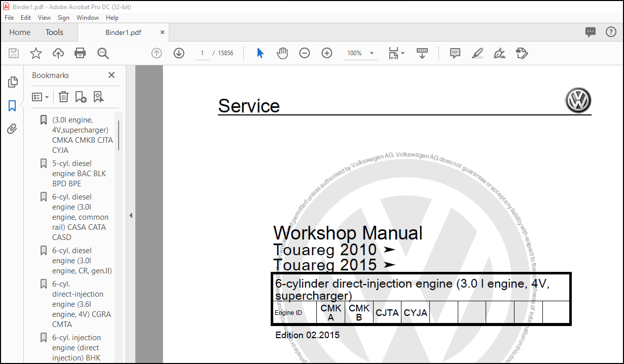This screenshot has width=624, height=364.
Task: Click the find current bookmark icon
Action: [x=98, y=97]
